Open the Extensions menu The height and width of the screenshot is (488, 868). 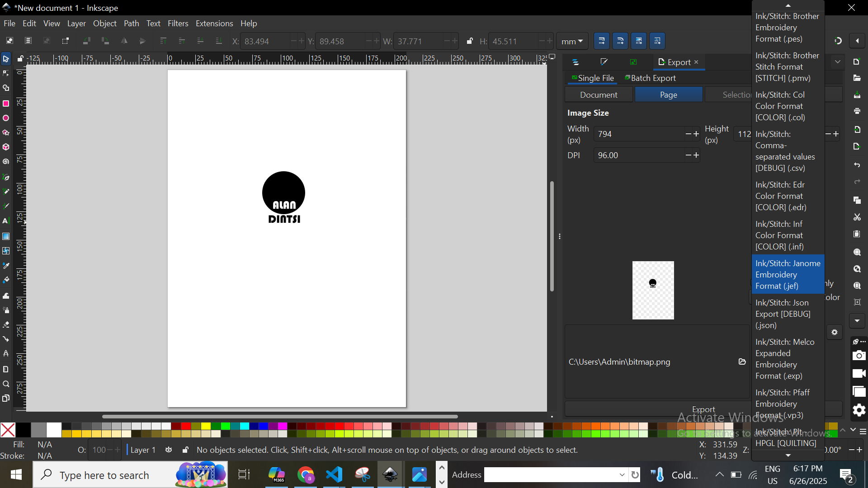pos(214,23)
